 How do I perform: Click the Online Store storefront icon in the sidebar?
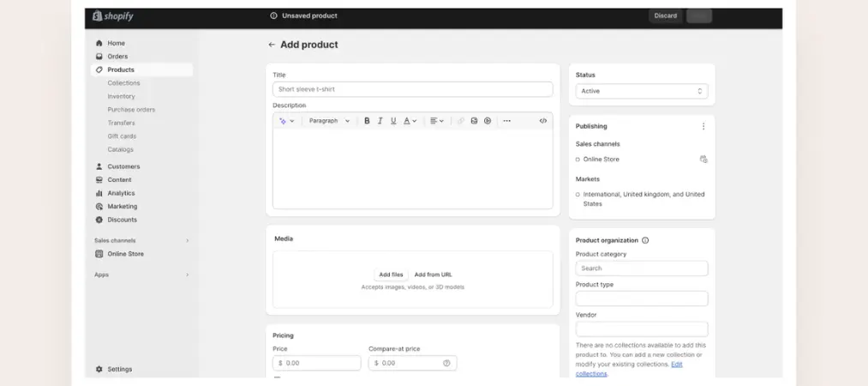[x=99, y=254]
